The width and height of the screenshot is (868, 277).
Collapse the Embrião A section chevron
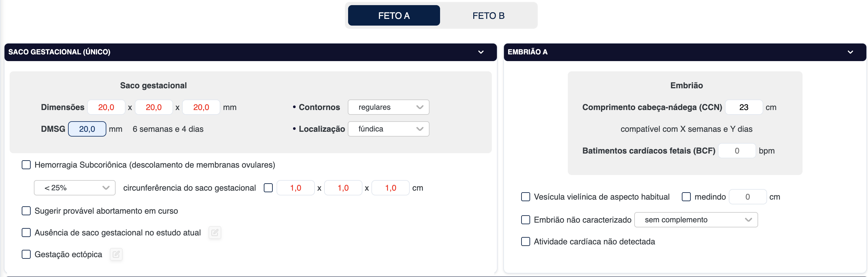click(850, 52)
